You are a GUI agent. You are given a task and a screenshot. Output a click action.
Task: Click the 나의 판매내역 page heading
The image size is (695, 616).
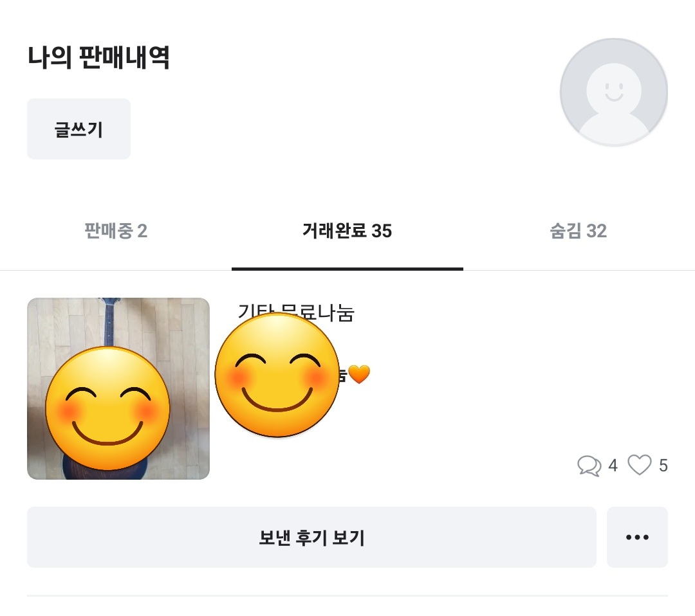tap(98, 58)
